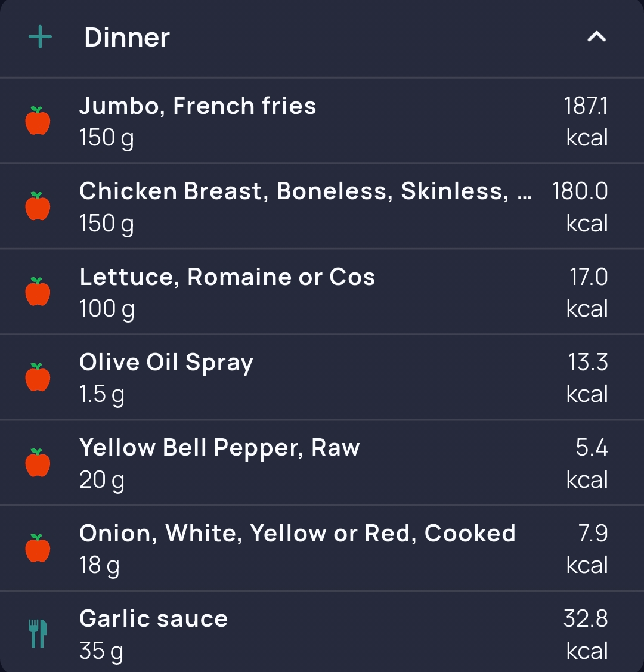The height and width of the screenshot is (672, 644).
Task: Click the apple icon beside Lettuce, Romaine
Action: coord(38,292)
